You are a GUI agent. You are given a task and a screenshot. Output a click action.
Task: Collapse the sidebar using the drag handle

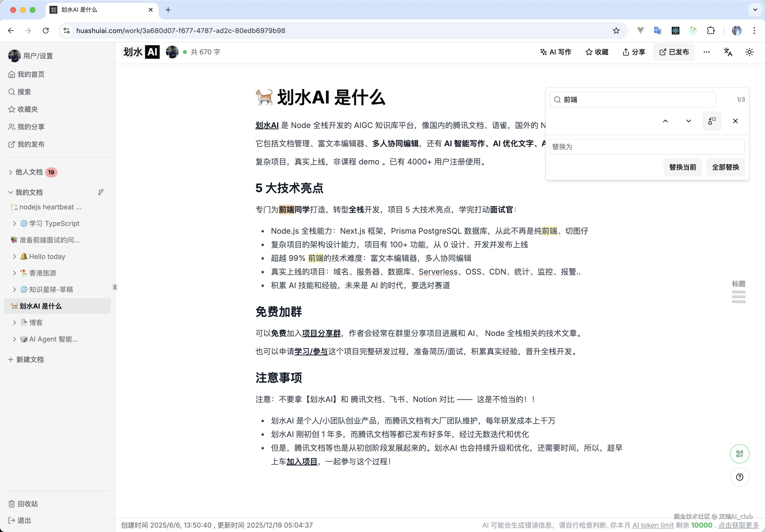115,287
